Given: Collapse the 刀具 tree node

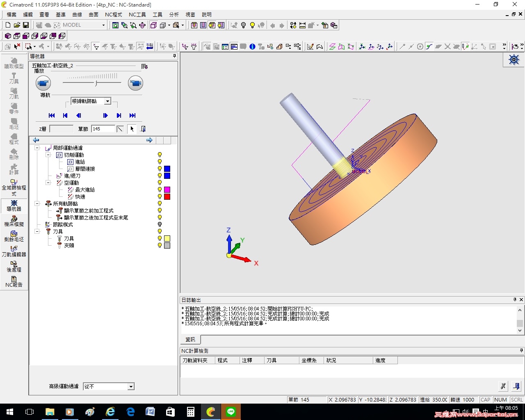Looking at the screenshot, I should point(37,232).
